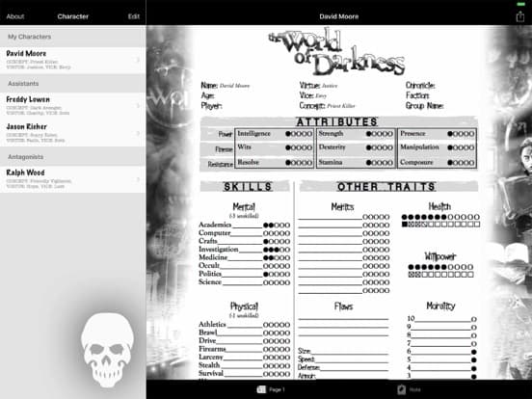Adjust Drive skill dots
Screen dimensions: 532x399
277,341
